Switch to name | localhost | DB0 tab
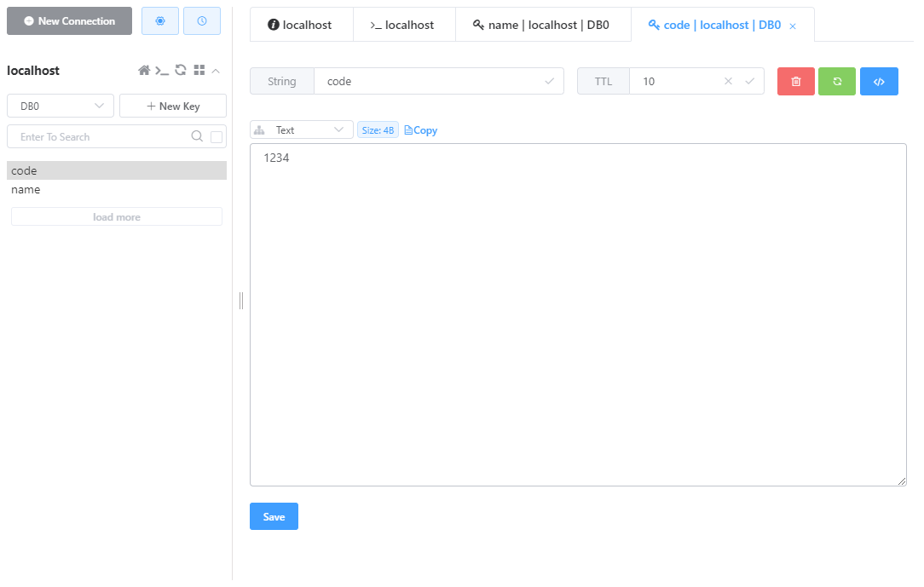 coord(543,25)
